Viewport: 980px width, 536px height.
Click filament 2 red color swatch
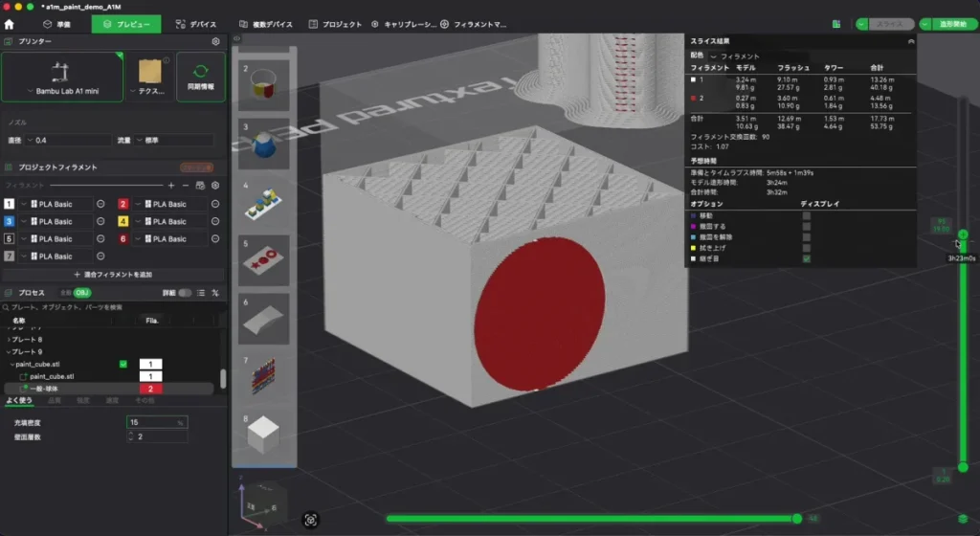click(123, 204)
